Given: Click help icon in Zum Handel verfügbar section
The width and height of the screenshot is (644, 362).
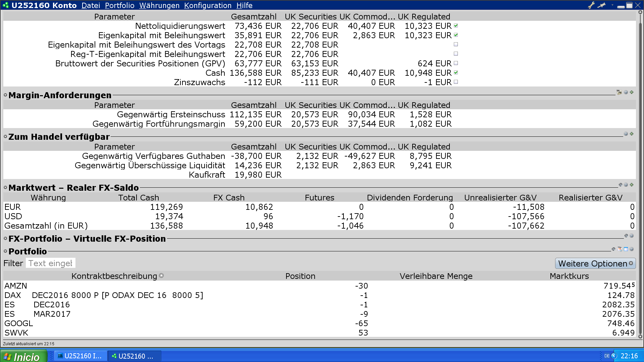Looking at the screenshot, I should tap(626, 134).
